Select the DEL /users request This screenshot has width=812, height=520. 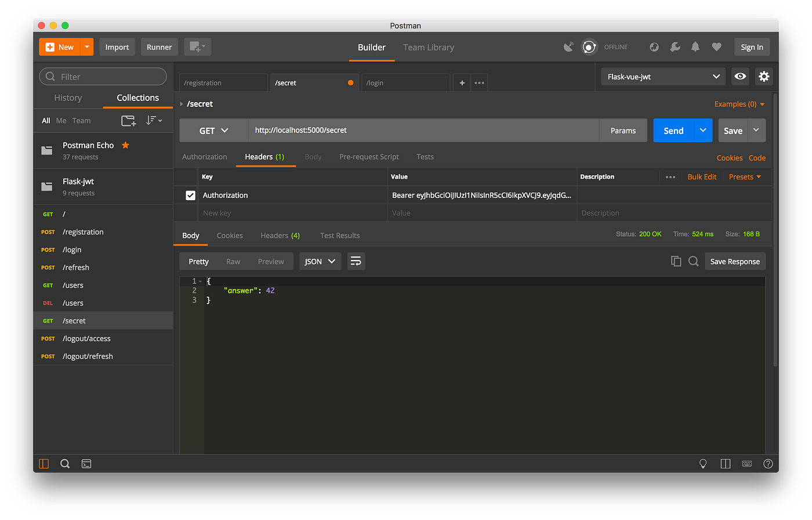pyautogui.click(x=103, y=303)
